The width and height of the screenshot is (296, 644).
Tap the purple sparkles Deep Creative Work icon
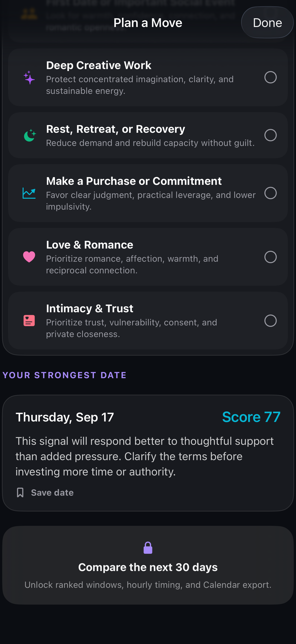coord(29,77)
